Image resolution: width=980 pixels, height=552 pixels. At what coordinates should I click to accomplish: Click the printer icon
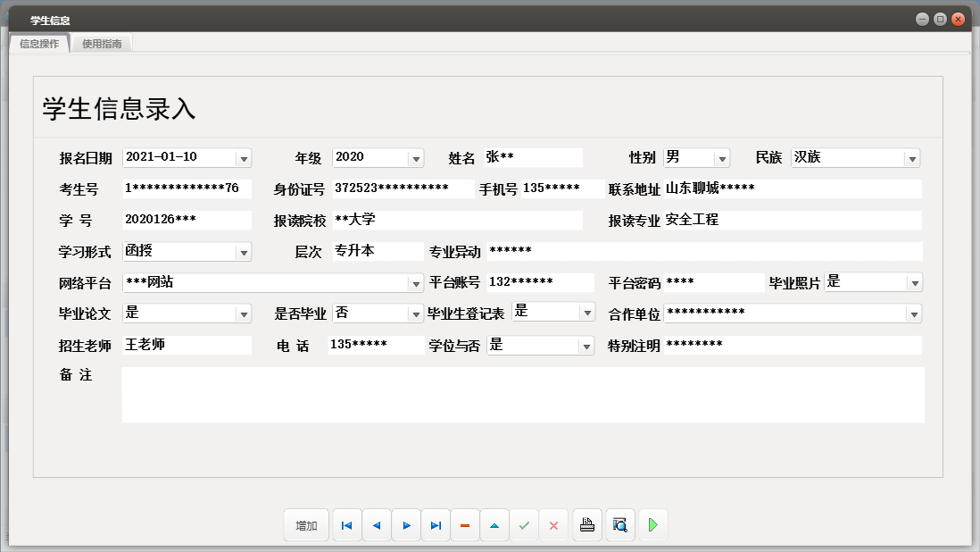[587, 525]
